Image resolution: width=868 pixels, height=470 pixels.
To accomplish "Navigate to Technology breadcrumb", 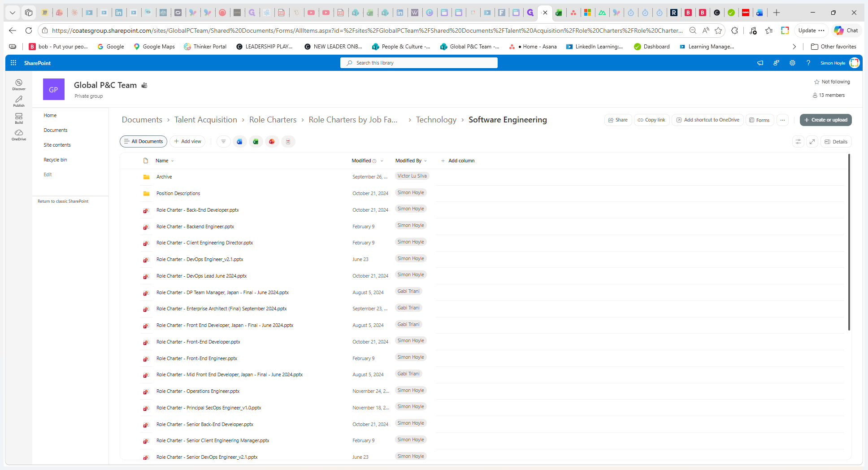I will (x=436, y=120).
